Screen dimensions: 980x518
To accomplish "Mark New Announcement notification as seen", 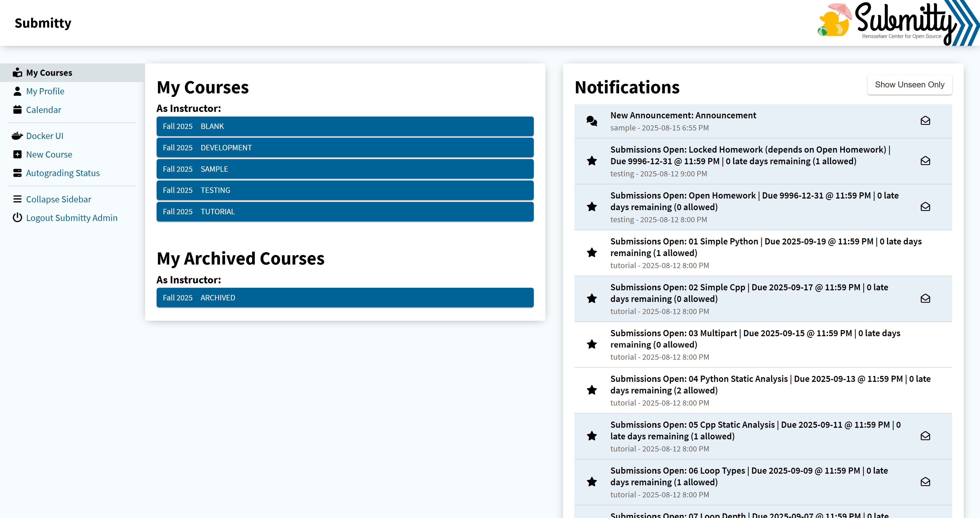I will point(925,121).
